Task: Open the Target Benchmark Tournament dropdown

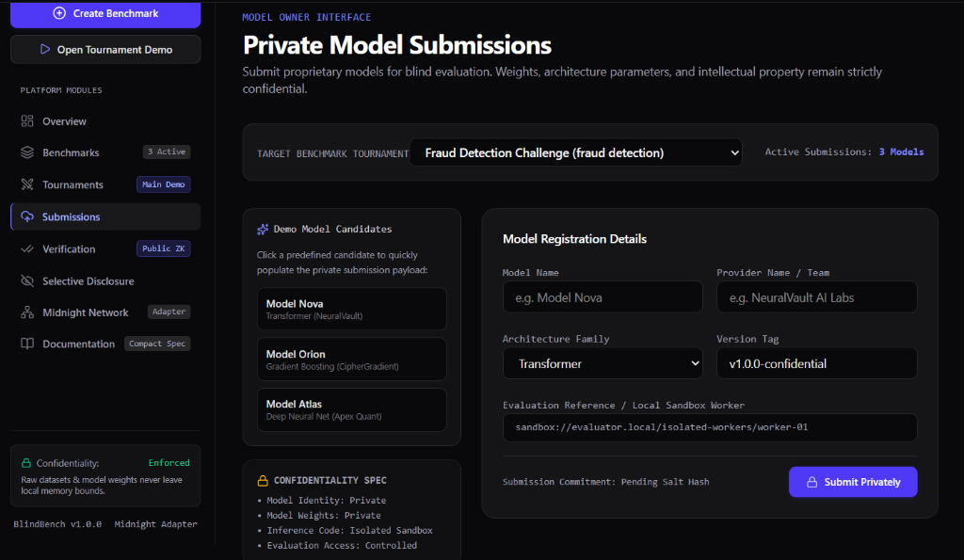Action: [575, 152]
